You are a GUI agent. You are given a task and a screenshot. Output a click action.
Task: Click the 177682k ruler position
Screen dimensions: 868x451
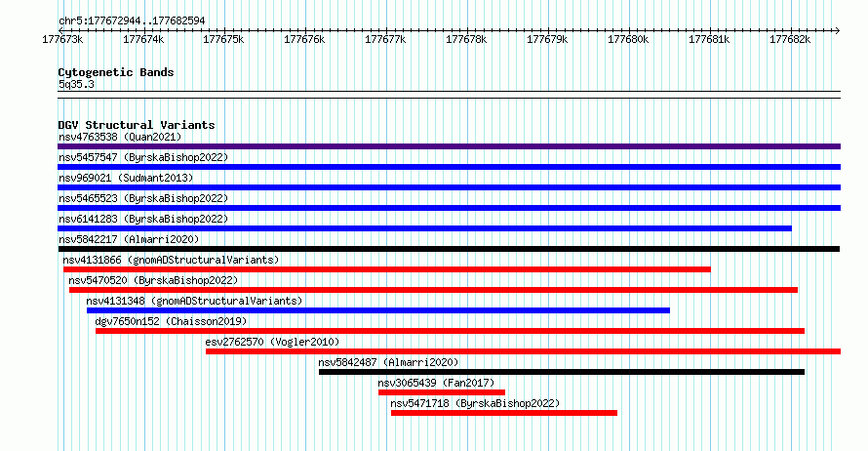[x=790, y=40]
